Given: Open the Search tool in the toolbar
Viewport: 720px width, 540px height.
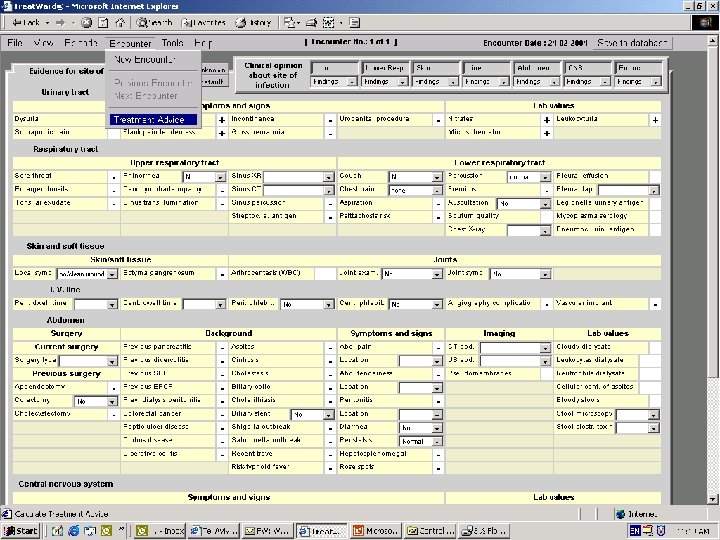Looking at the screenshot, I should (x=155, y=22).
